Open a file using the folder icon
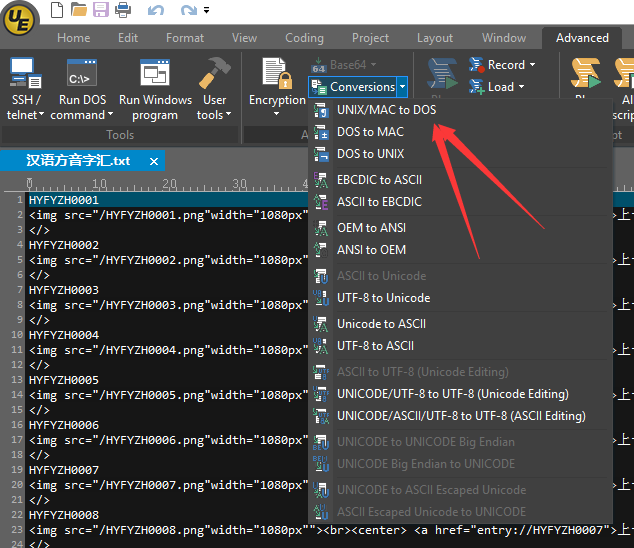Viewport: 634px width, 548px height. 79,10
